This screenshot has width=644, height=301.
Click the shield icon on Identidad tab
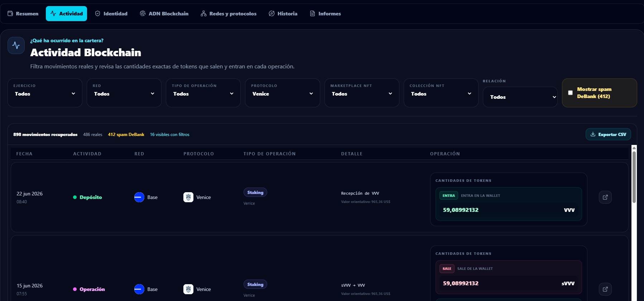tap(97, 14)
